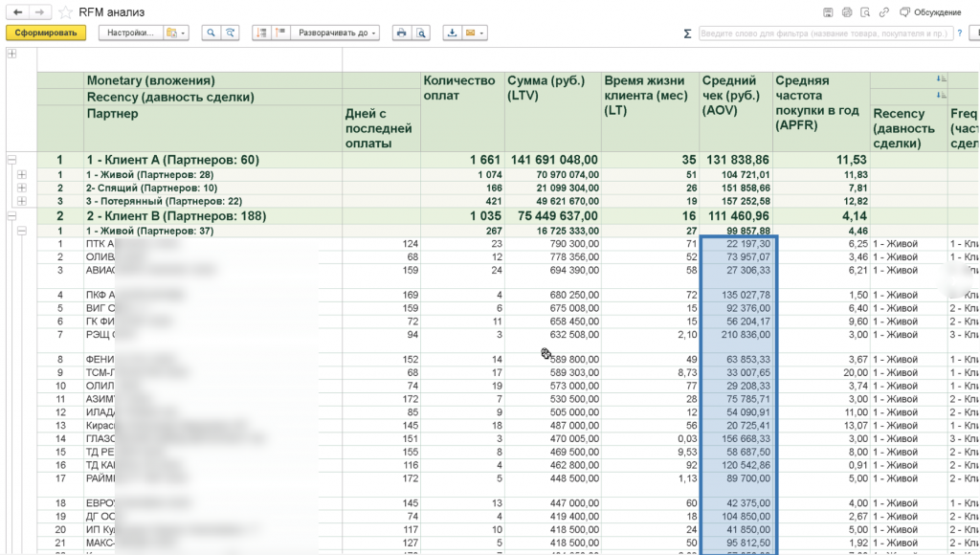Select the 75 449 637,00 sum cell
Viewport: 980px width, 555px height.
(553, 216)
